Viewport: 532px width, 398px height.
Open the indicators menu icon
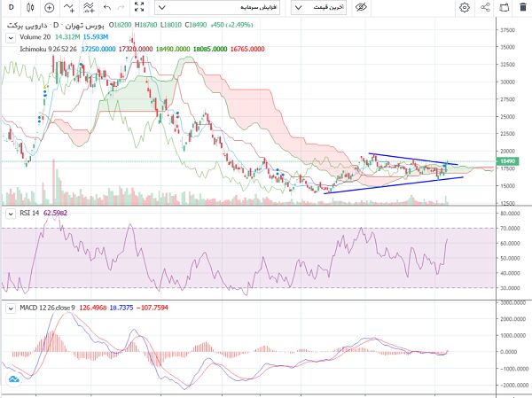(x=68, y=7)
